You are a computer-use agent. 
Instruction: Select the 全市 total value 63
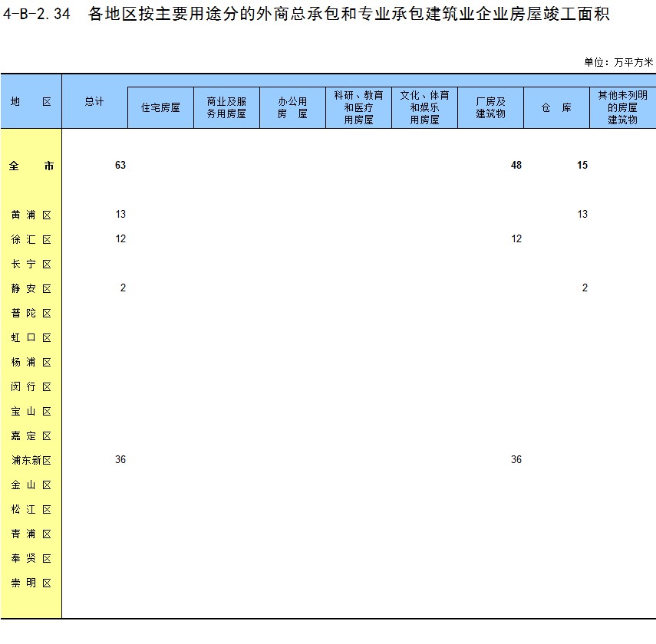[x=120, y=166]
